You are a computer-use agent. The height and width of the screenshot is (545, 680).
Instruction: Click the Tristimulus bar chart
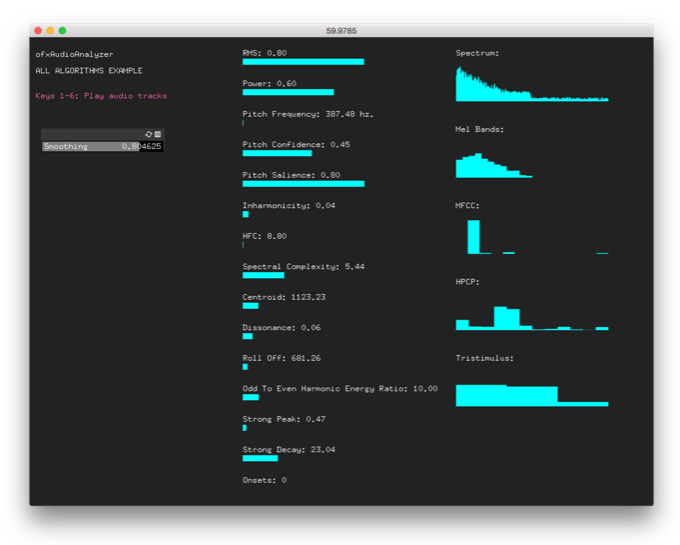pos(531,394)
